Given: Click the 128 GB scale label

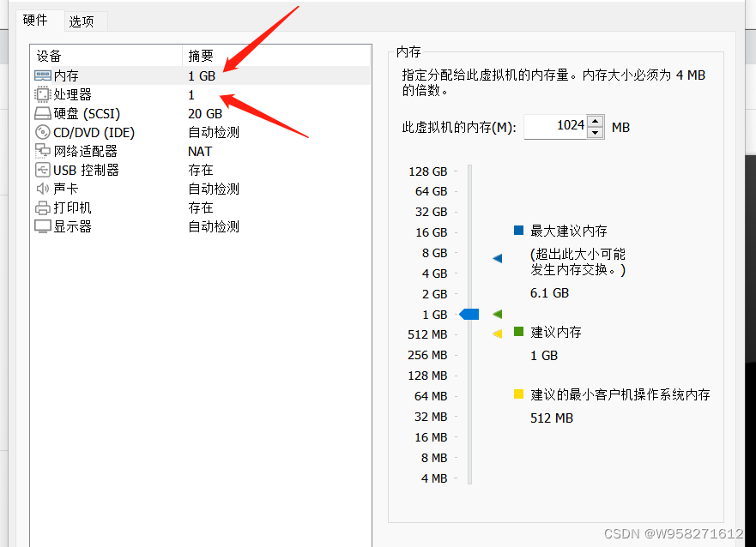Looking at the screenshot, I should [427, 171].
